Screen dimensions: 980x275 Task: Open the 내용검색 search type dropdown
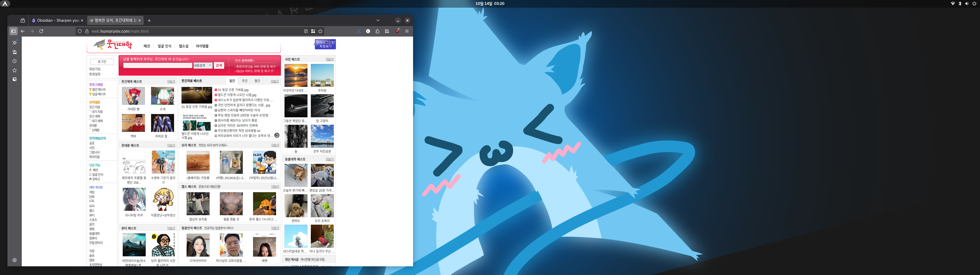(x=202, y=65)
